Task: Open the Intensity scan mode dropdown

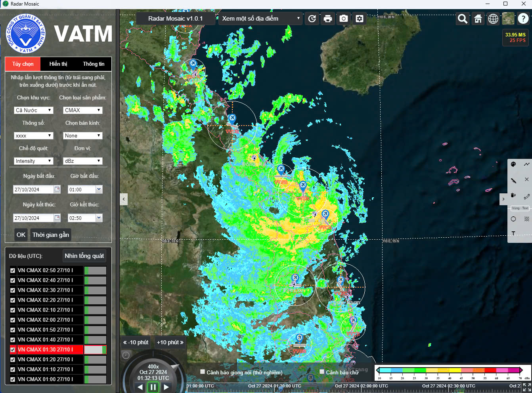Action: coord(33,161)
